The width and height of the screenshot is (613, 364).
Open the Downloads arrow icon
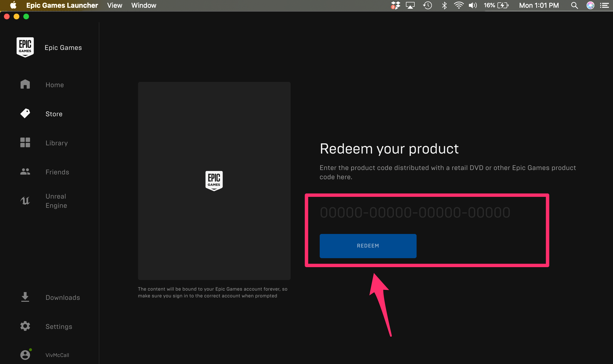coord(25,297)
